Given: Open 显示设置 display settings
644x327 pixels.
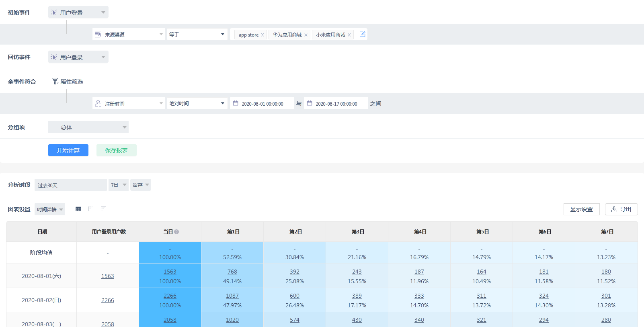Looking at the screenshot, I should pyautogui.click(x=582, y=209).
